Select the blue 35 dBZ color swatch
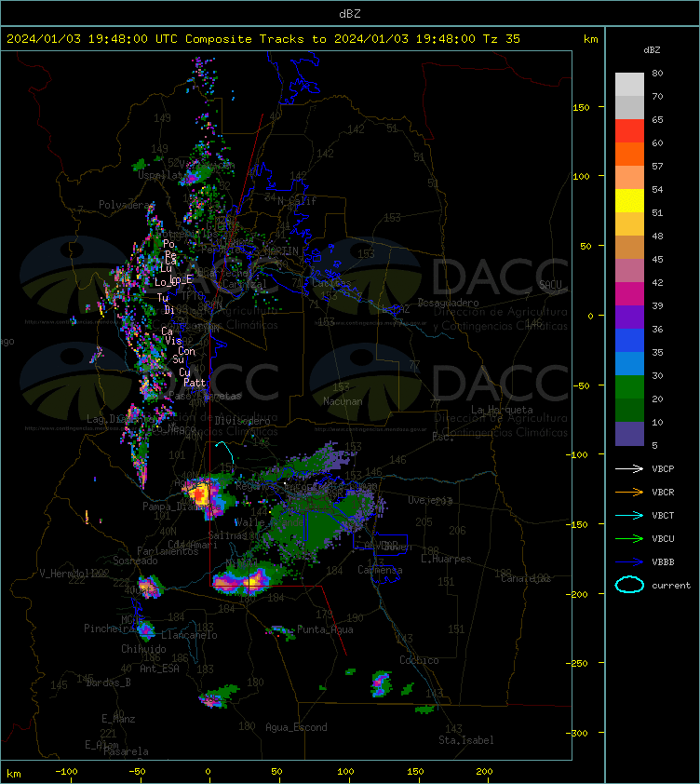Screen dimensions: 700x784 point(629,341)
